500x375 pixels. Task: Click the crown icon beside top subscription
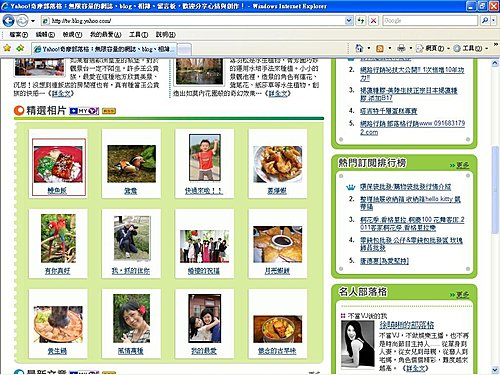350,187
